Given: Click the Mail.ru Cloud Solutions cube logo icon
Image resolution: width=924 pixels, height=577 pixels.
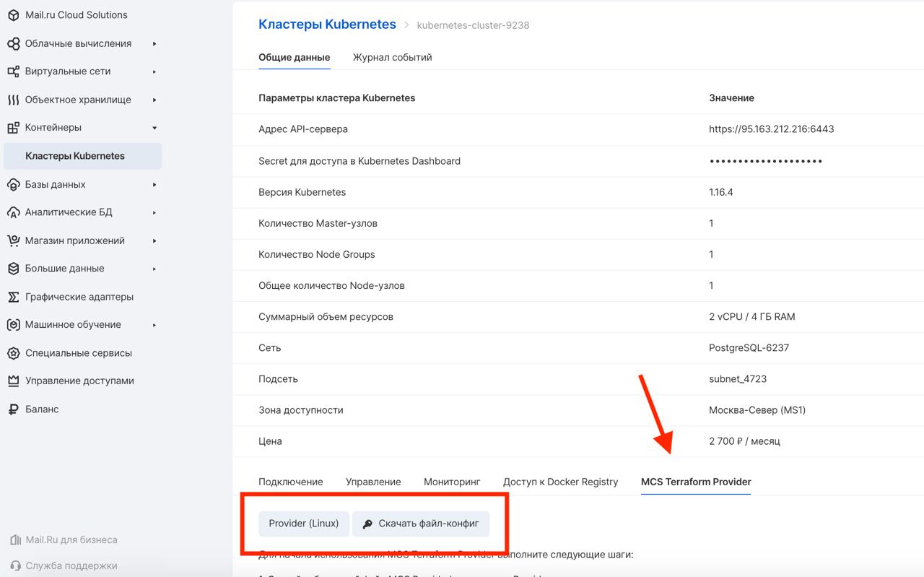Looking at the screenshot, I should click(x=13, y=15).
